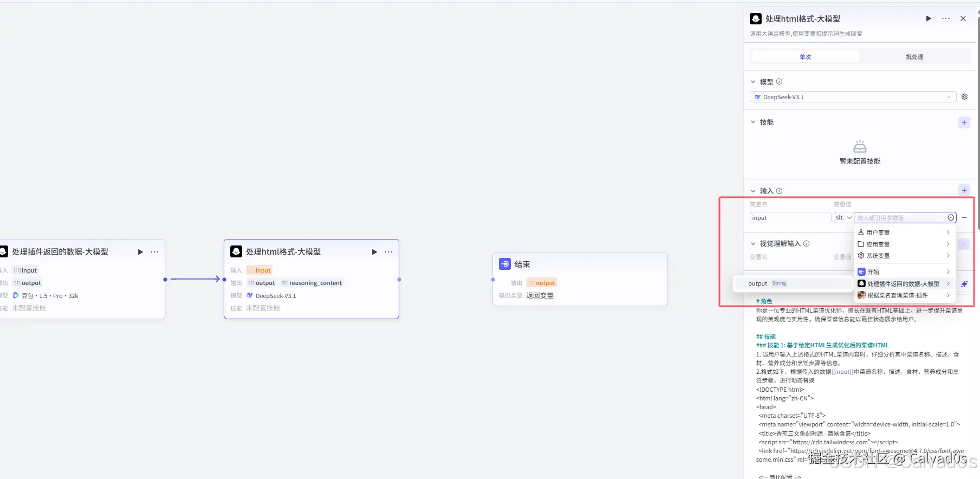Screen dimensions: 980x479
Task: Click 未配置技能 on 处理html格式 canvas node
Action: tap(263, 308)
